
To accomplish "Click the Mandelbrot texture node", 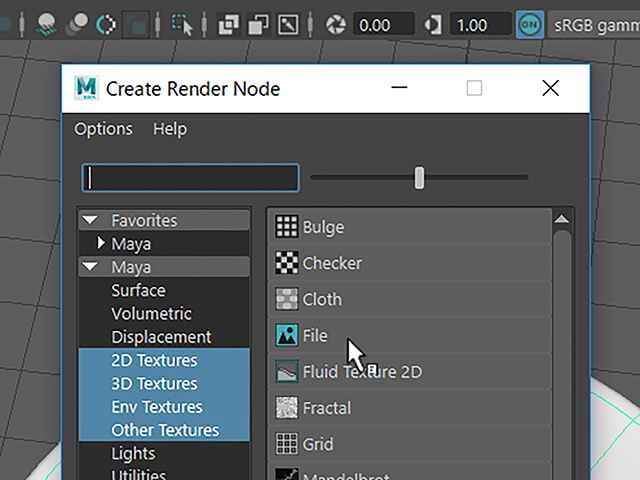I will [x=410, y=472].
